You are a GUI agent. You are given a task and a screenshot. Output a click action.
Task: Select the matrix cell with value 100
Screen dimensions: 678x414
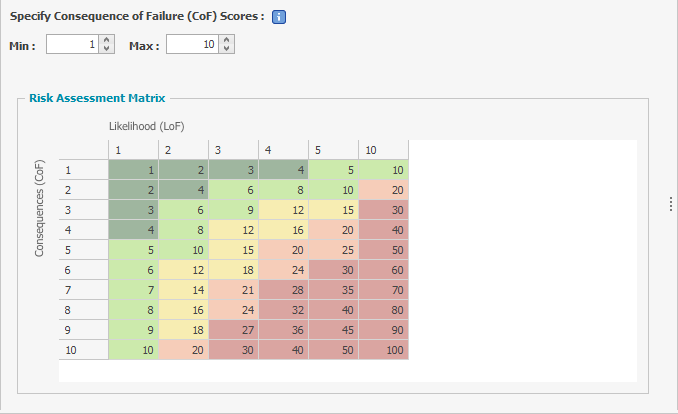tap(384, 350)
